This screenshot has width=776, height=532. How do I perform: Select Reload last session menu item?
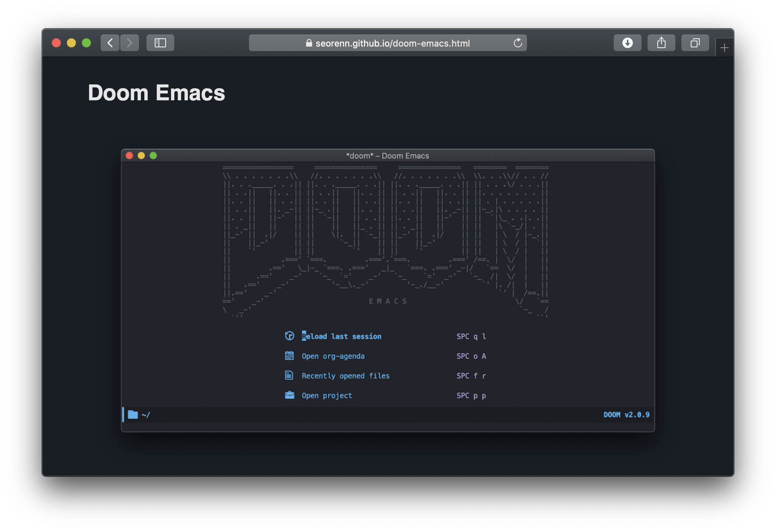341,336
